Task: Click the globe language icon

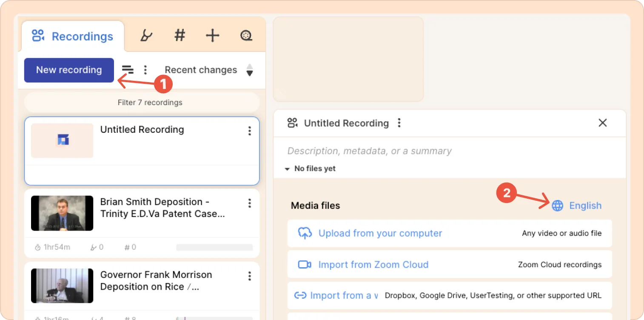Action: (x=557, y=206)
